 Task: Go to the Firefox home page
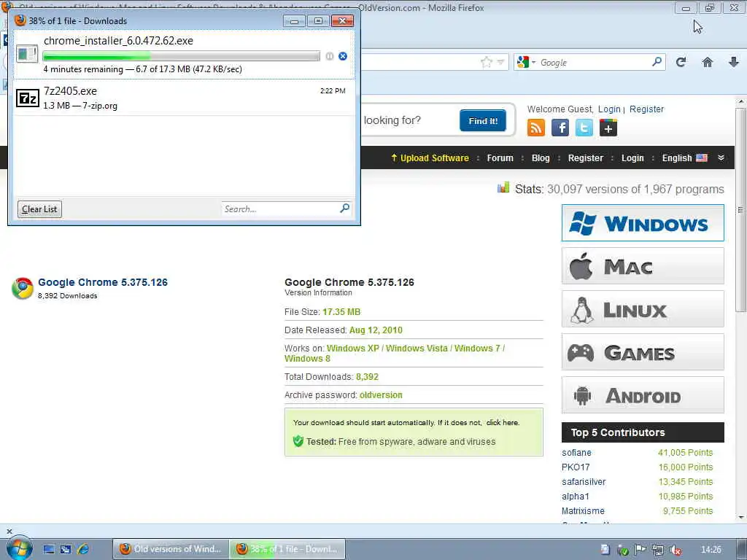[x=708, y=62]
